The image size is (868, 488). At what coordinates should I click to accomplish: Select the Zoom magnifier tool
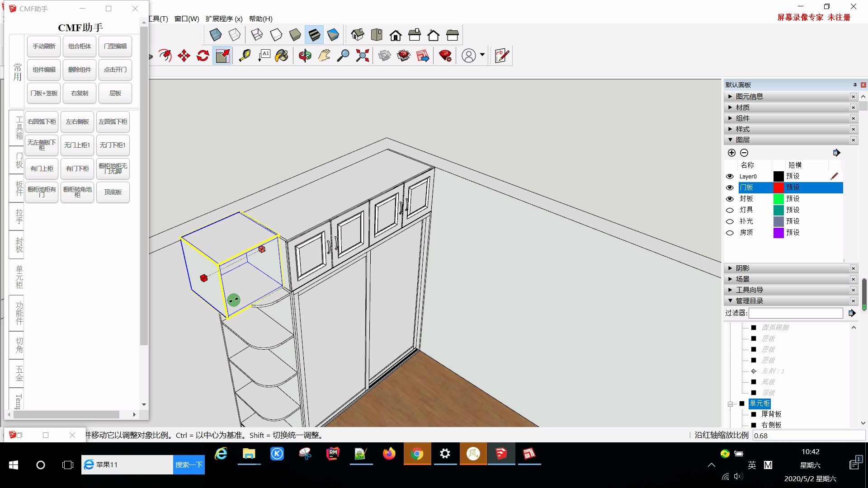(x=344, y=55)
